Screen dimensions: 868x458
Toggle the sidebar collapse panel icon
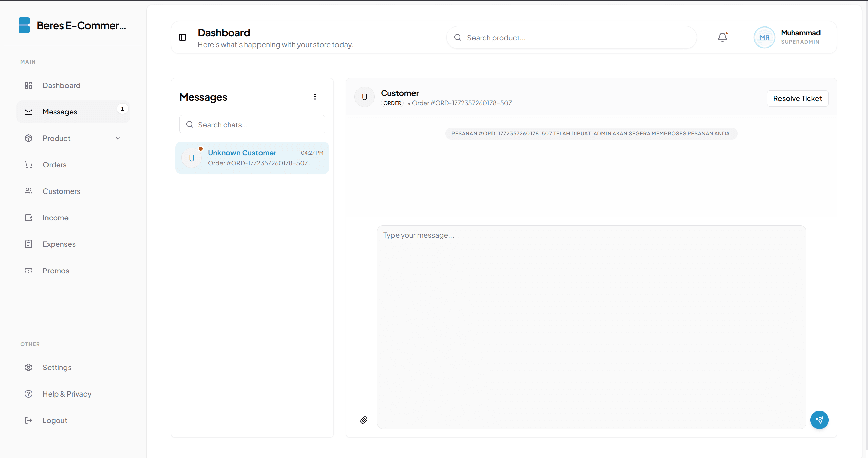(182, 37)
